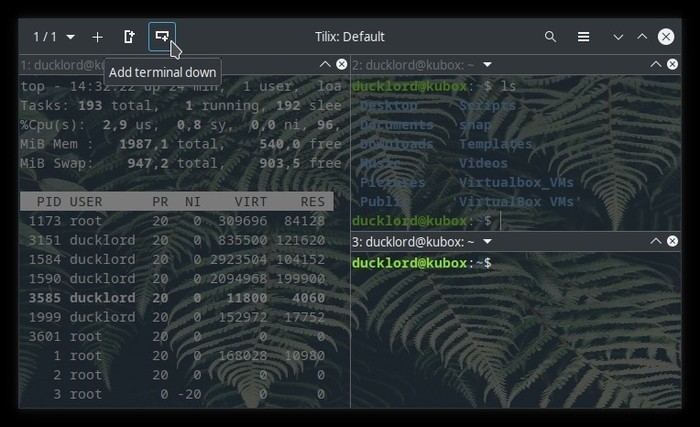
Task: Close the Tilix window
Action: 666,37
